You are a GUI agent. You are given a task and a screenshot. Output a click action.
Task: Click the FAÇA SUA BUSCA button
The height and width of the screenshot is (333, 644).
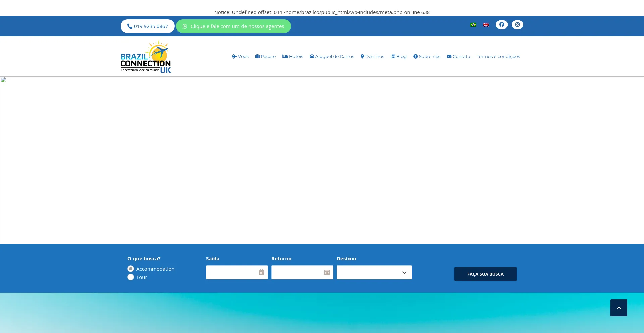pos(485,274)
